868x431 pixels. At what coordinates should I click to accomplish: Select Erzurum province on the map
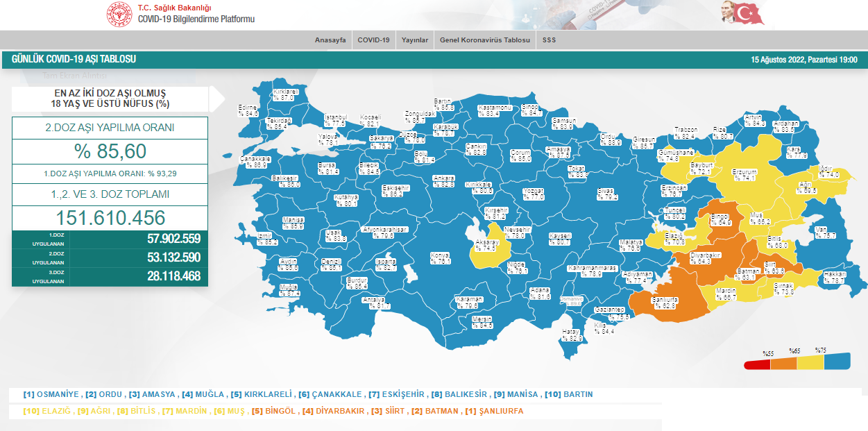pyautogui.click(x=743, y=174)
